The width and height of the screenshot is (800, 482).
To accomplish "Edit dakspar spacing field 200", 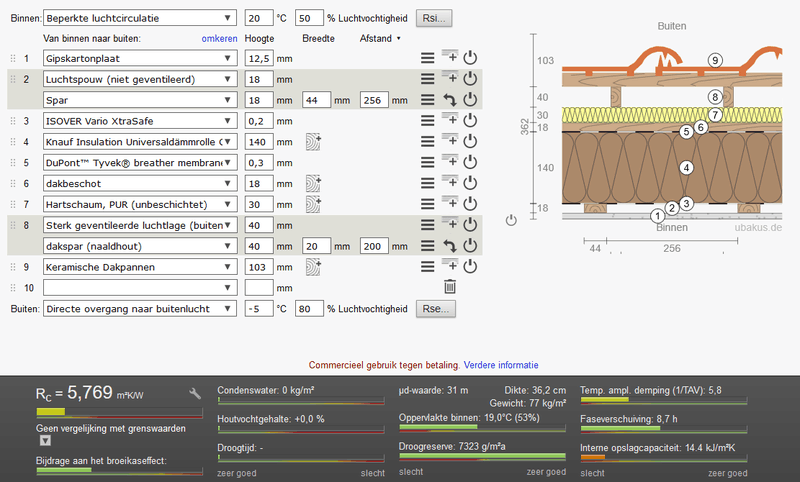I will [x=374, y=246].
